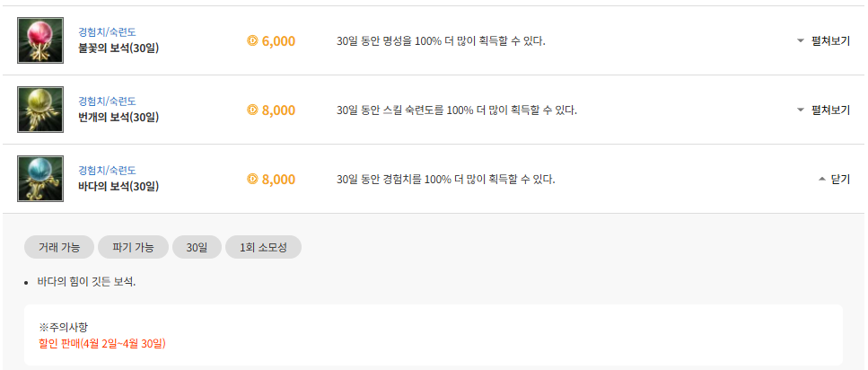Image resolution: width=868 pixels, height=370 pixels.
Task: Open the 불꽃의 보석(30일) item name
Action: [x=118, y=48]
